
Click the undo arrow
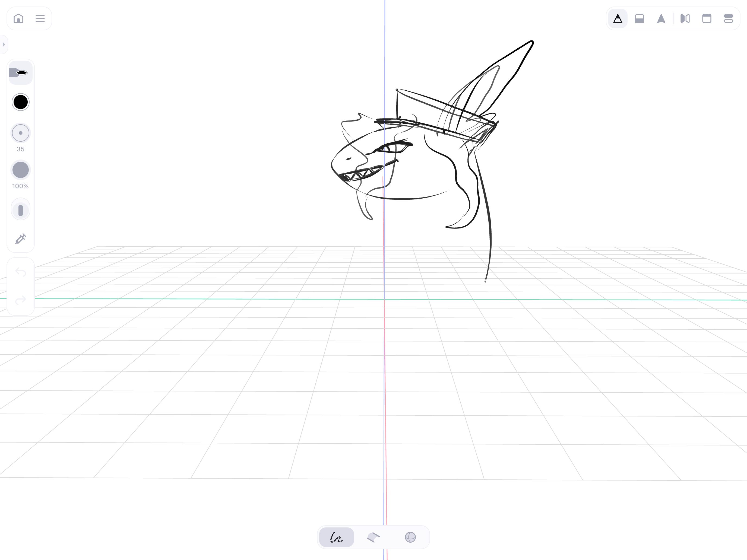point(21,272)
